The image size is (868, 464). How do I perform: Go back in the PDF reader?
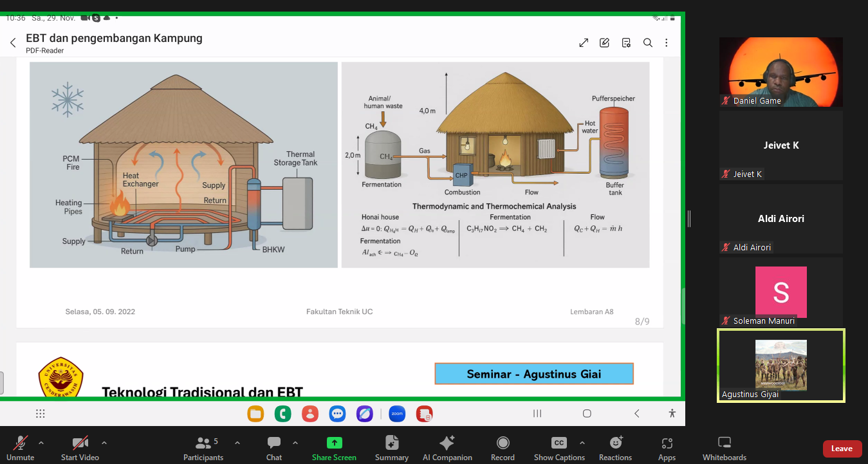(13, 43)
